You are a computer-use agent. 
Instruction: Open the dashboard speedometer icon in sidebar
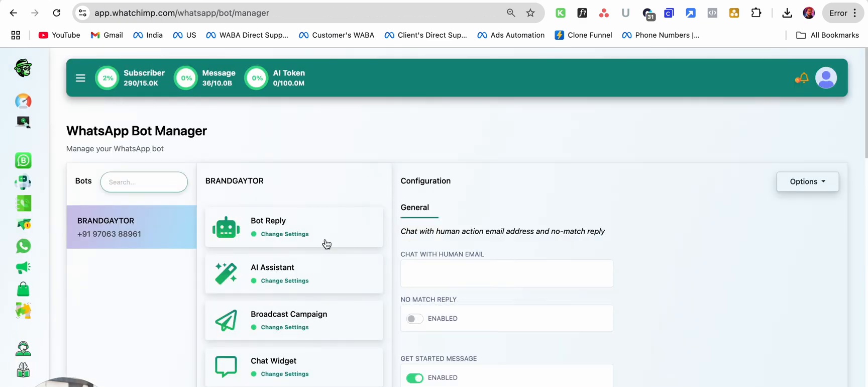point(23,101)
